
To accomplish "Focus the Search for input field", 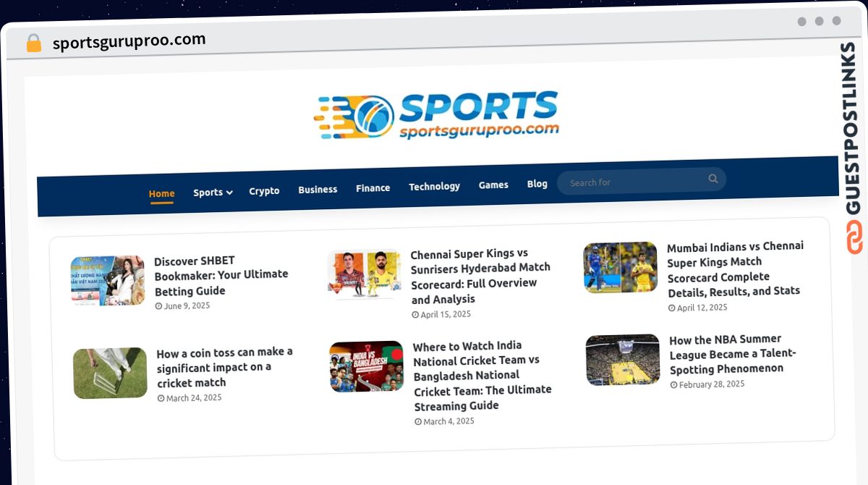I will click(642, 181).
